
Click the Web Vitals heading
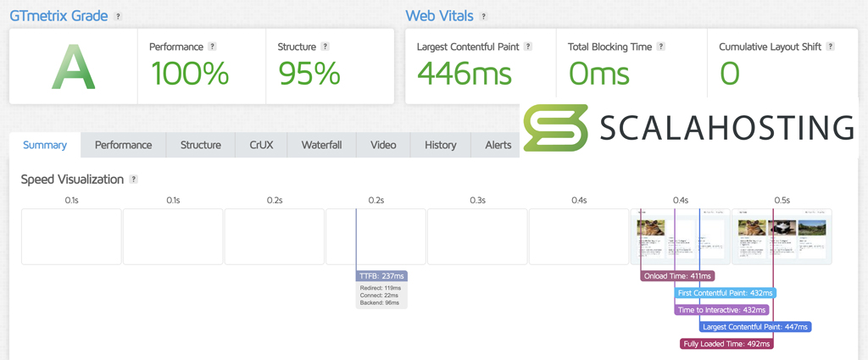440,16
